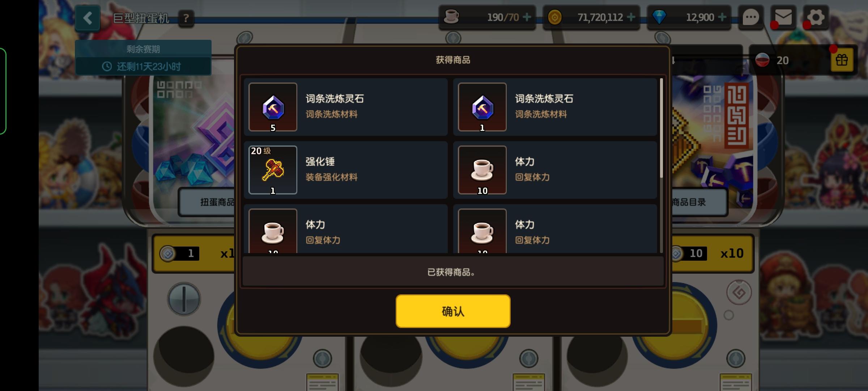The height and width of the screenshot is (391, 868).
Task: Add diamonds with plus button
Action: click(722, 17)
